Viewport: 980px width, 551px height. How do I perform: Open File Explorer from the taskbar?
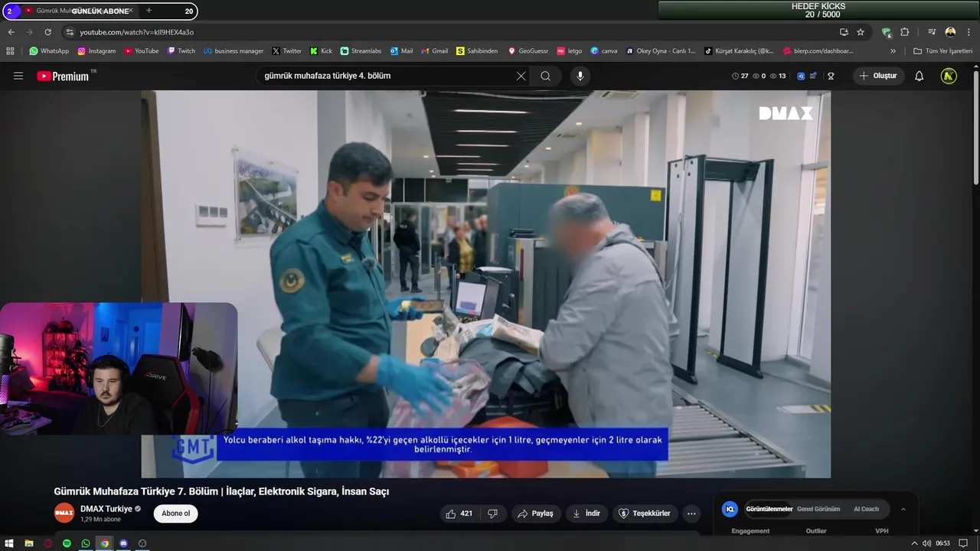pyautogui.click(x=28, y=543)
